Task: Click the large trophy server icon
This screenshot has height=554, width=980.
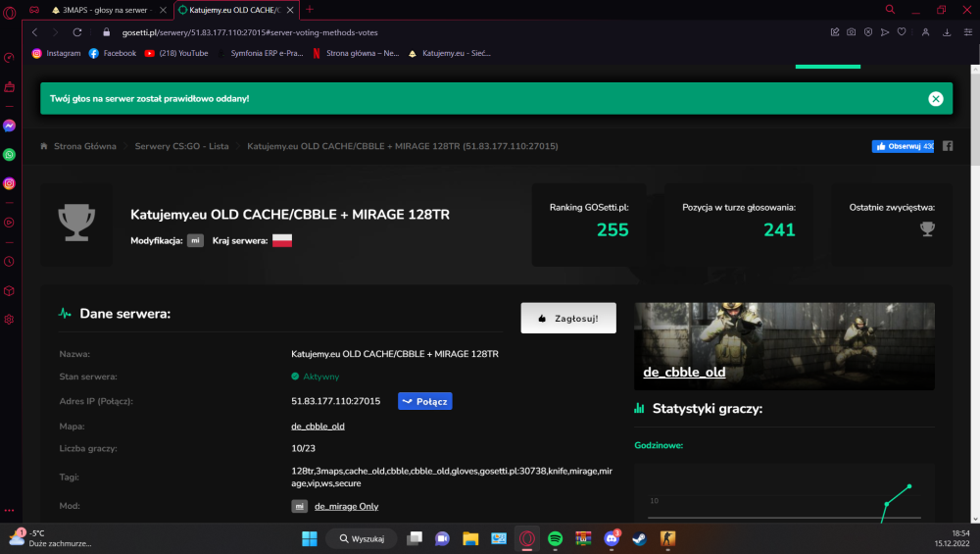Action: 76,222
